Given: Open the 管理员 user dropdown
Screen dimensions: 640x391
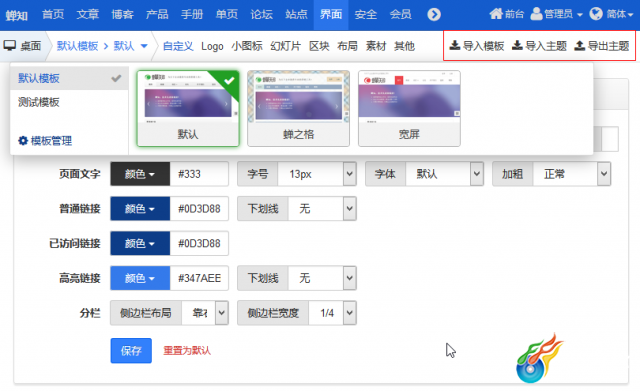Looking at the screenshot, I should (556, 14).
